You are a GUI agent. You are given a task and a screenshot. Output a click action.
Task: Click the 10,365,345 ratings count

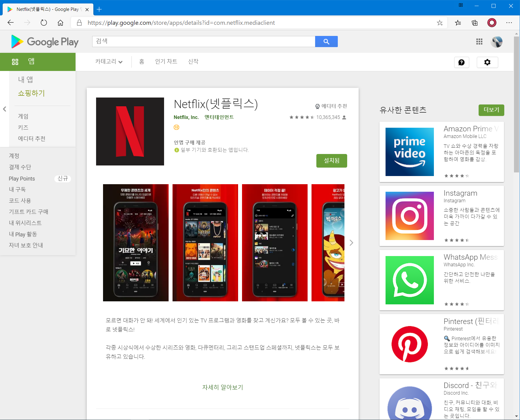[328, 117]
